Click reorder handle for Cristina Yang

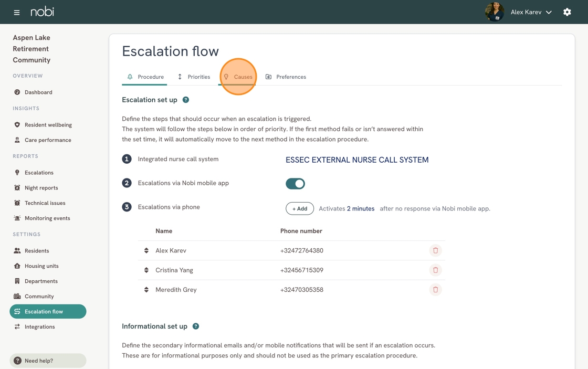146,270
